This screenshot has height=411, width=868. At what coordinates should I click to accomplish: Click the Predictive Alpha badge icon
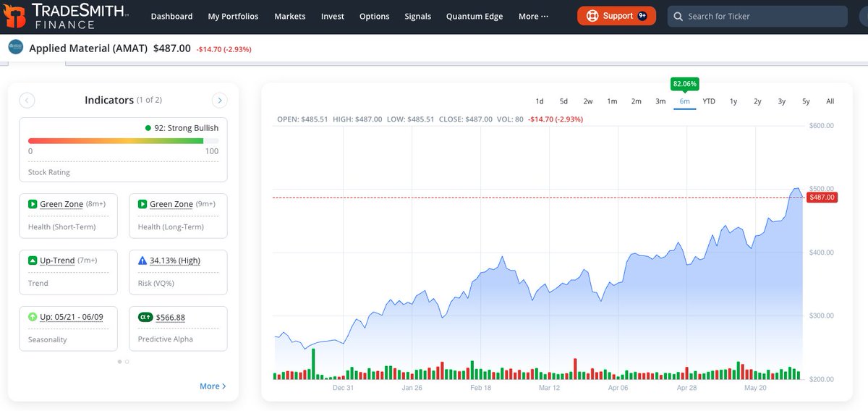tap(145, 317)
